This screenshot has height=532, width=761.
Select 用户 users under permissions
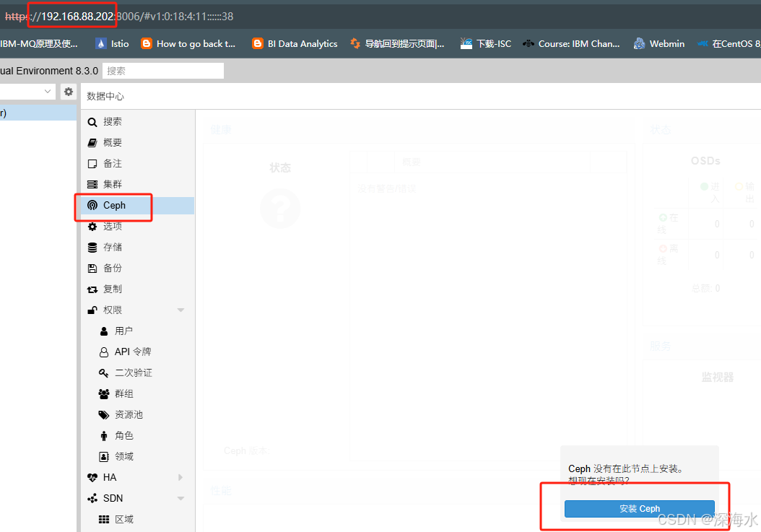coord(138,331)
